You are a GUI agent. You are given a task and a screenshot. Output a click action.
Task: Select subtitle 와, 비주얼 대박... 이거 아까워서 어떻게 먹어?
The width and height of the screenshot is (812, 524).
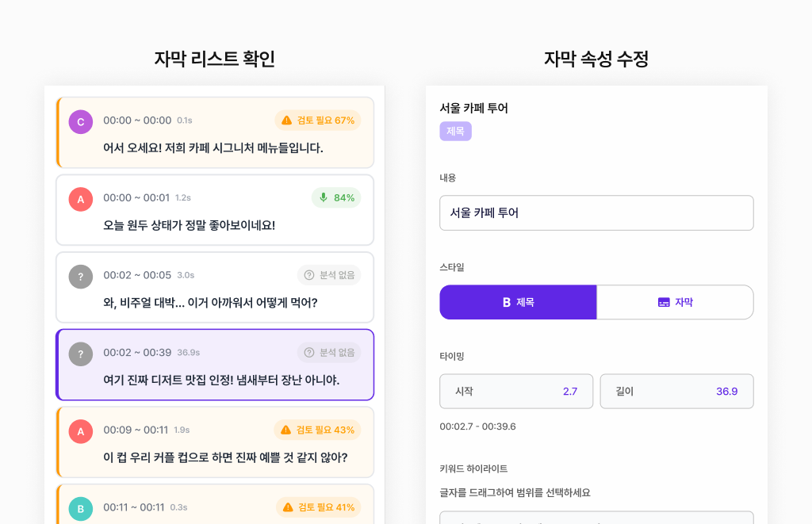click(x=210, y=303)
